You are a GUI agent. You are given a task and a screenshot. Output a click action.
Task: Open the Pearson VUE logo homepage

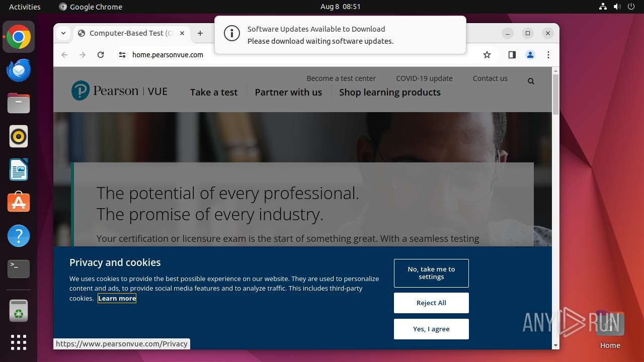(x=119, y=90)
